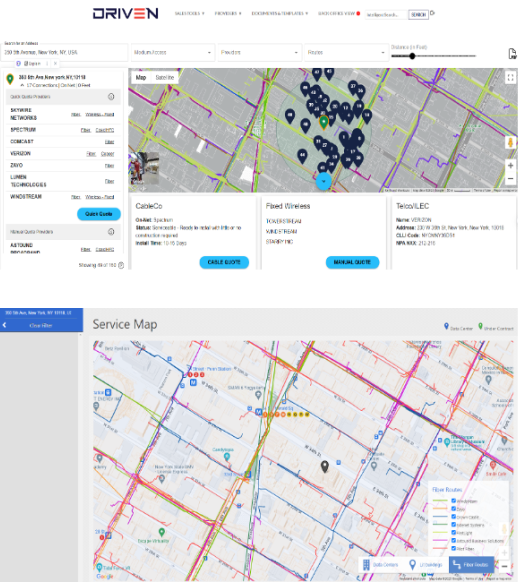
Task: Open the Providers filter dropdown
Action: coord(259,52)
